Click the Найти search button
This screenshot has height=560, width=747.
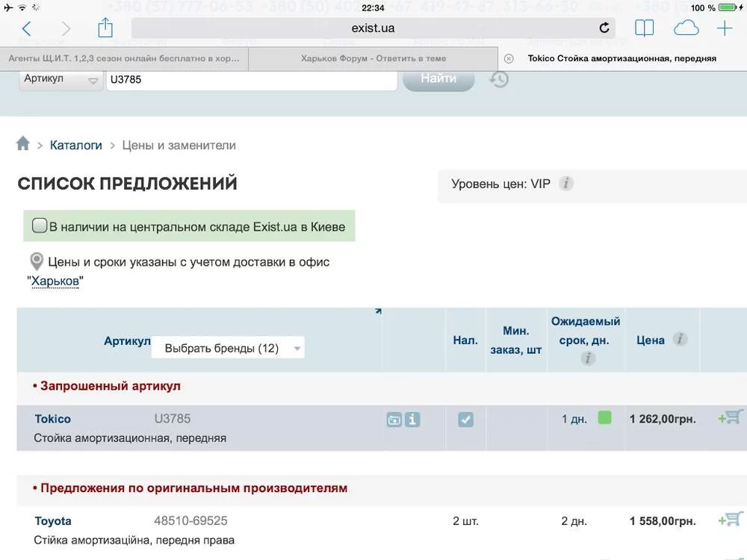coord(438,79)
